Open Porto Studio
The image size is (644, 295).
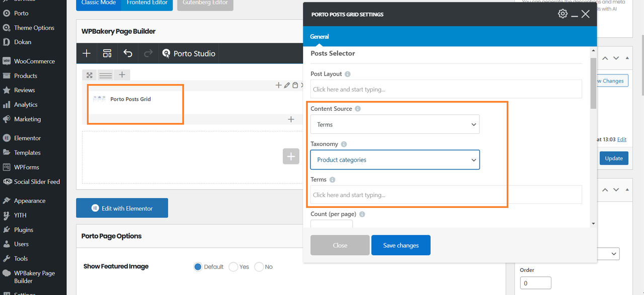(x=189, y=53)
